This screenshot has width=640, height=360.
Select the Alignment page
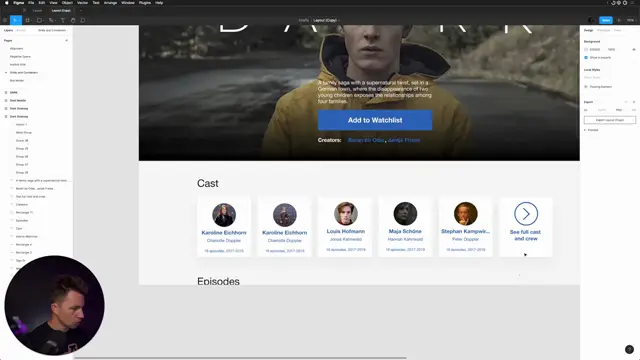click(x=16, y=49)
